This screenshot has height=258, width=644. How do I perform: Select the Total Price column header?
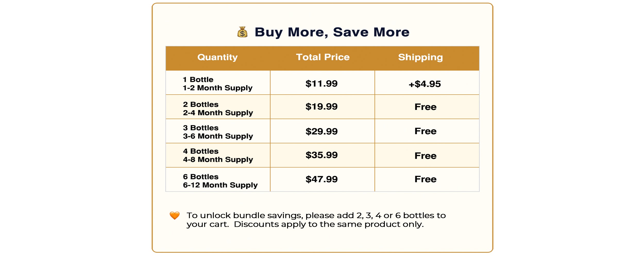pyautogui.click(x=323, y=57)
